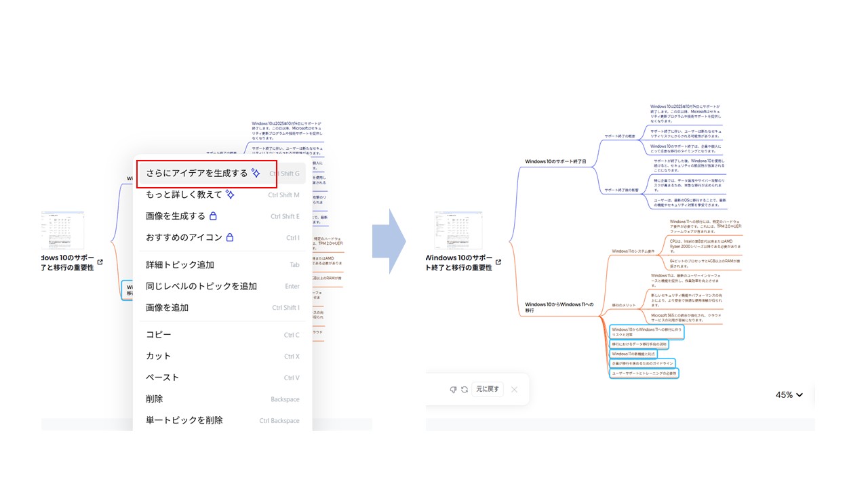Click note starting Windows 10は2025年10月14日にサポートが終了 on right
This screenshot has width=868, height=488.
coord(686,113)
